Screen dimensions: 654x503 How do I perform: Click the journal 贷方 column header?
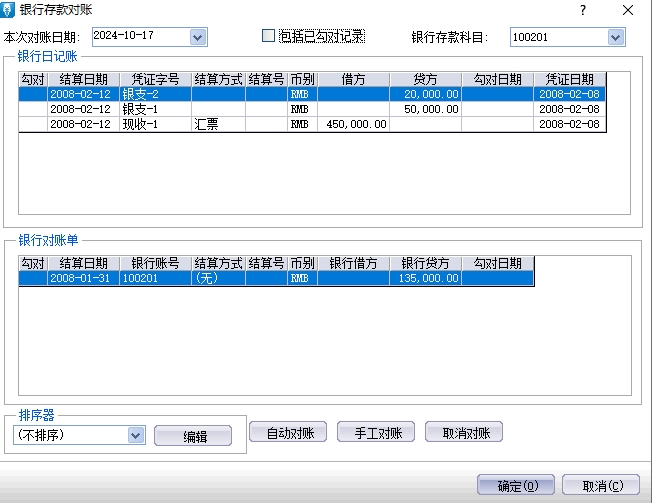[425, 79]
